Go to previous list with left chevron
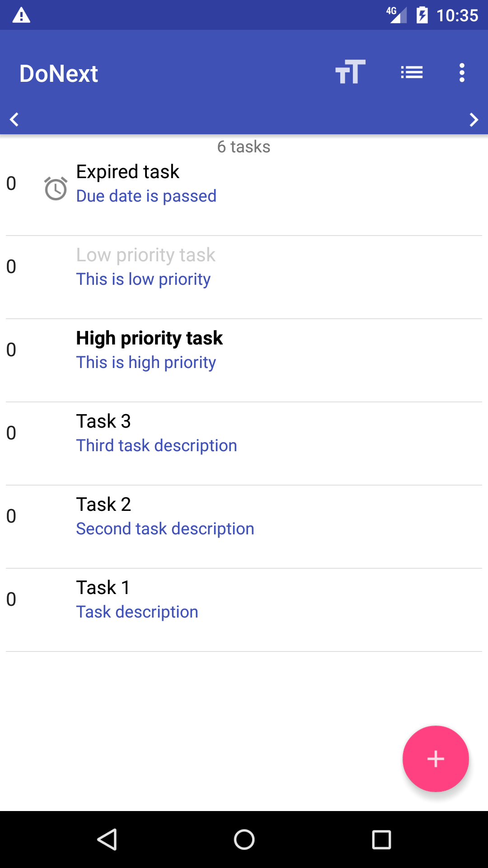The width and height of the screenshot is (488, 868). [14, 119]
